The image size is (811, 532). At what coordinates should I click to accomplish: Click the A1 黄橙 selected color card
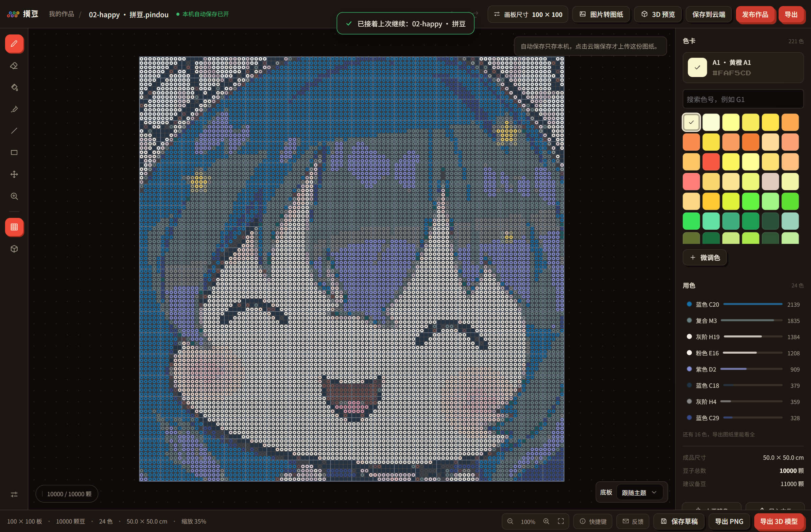(743, 68)
